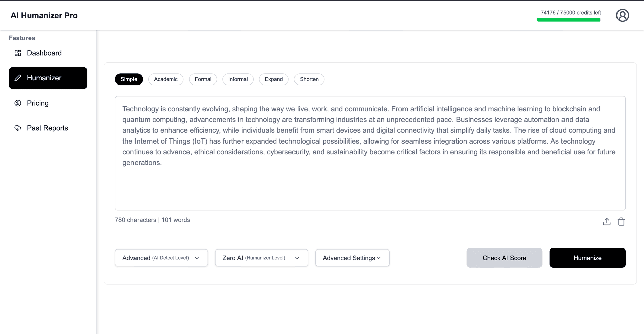644x334 pixels.
Task: Select the Formal tone tab
Action: pos(203,79)
